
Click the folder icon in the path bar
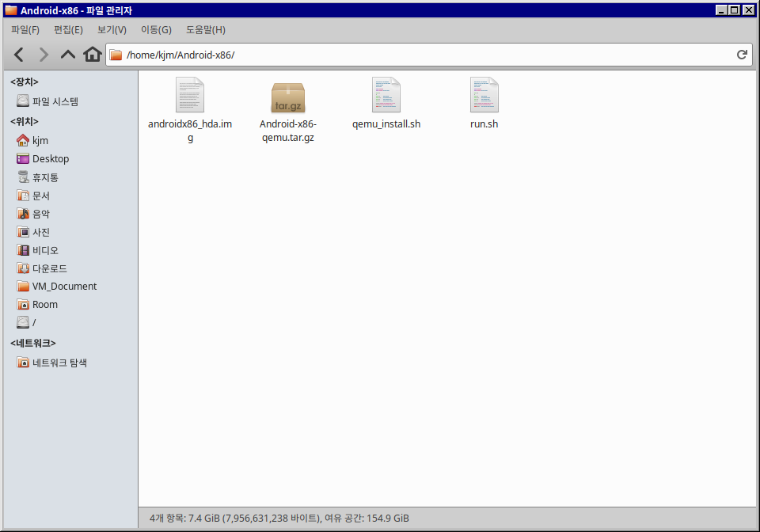[116, 55]
